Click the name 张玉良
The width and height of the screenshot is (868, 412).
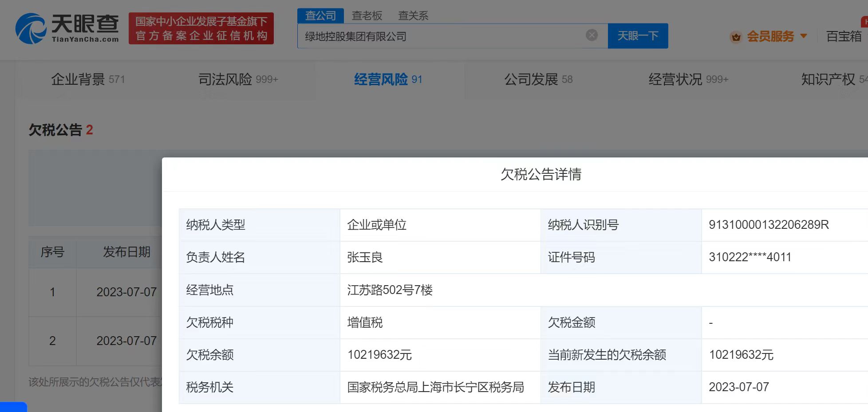tap(365, 257)
